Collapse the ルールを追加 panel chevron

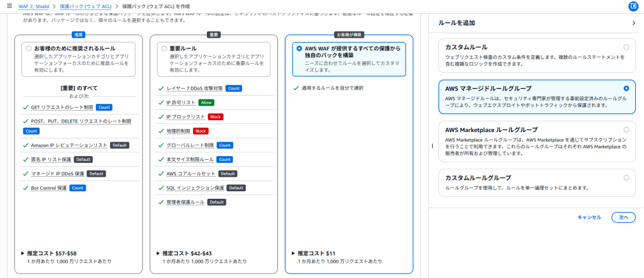click(633, 23)
